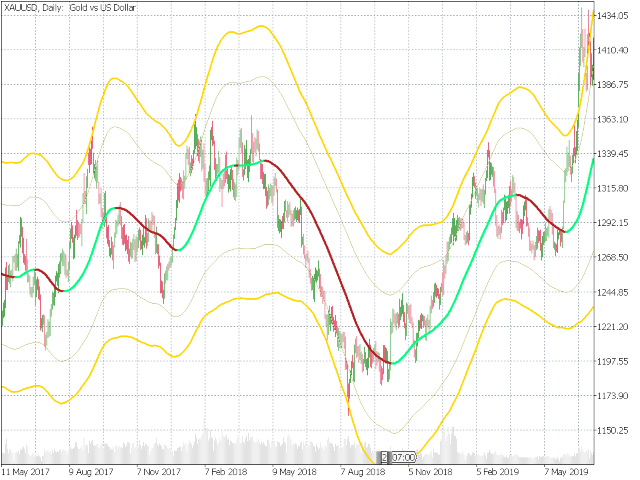Click the 1197.55 price label
640x480 pixels.
(612, 361)
